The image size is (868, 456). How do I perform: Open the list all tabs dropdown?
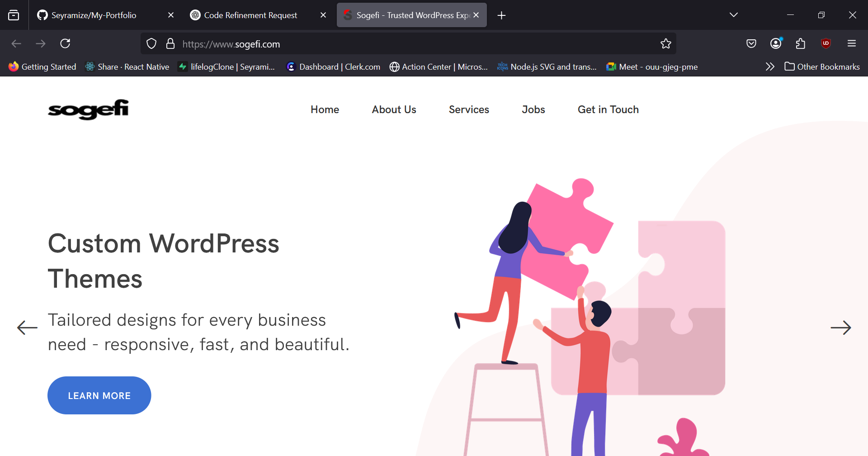(x=734, y=14)
